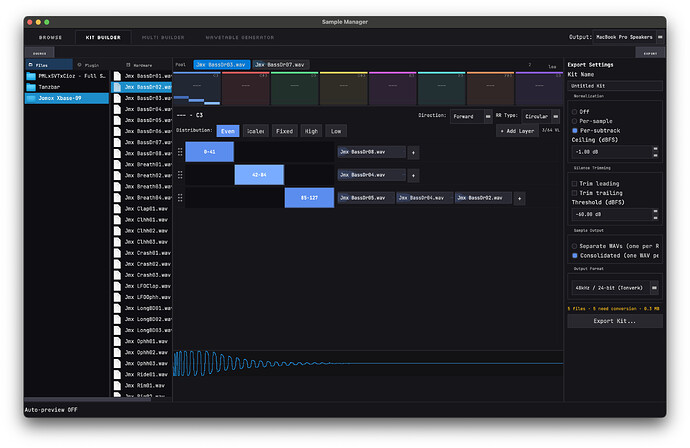Choose Consolidated sample output
This screenshot has width=690, height=448.
click(574, 256)
